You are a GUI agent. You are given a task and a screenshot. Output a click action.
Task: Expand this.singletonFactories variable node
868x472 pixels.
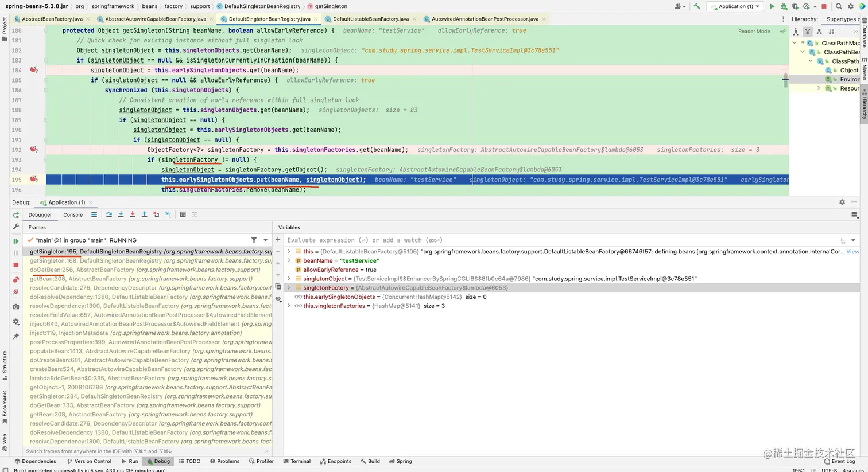[289, 306]
